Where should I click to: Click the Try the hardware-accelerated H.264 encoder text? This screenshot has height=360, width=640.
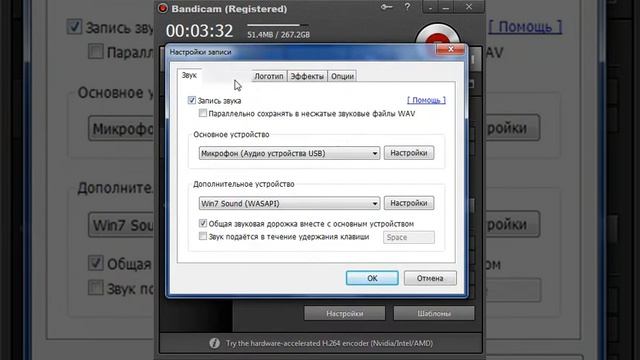point(329,343)
